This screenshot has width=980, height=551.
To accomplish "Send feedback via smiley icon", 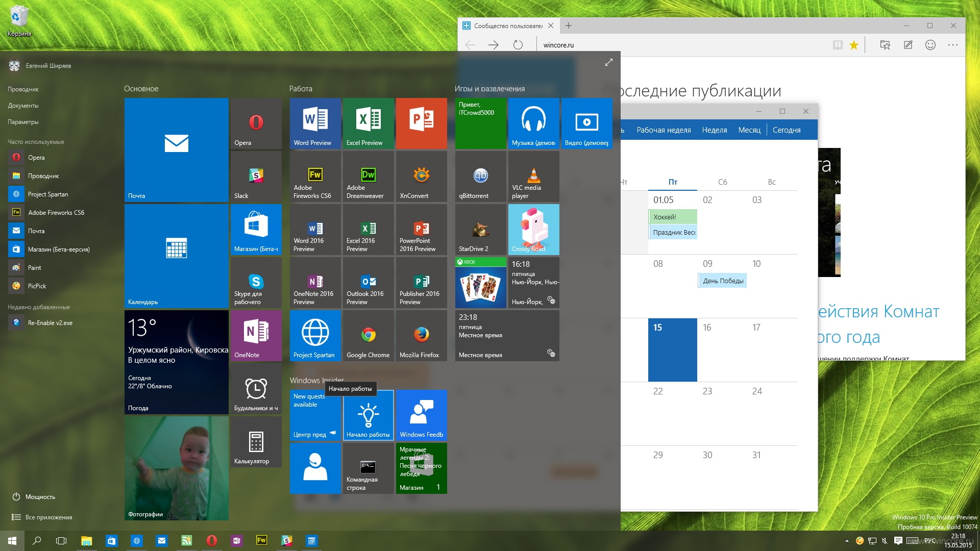I will 930,45.
